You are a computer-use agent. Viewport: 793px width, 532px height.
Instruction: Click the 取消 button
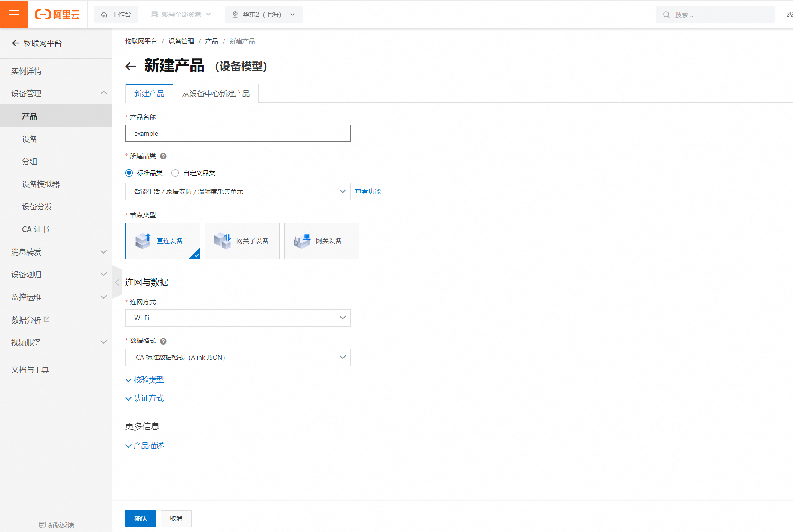pyautogui.click(x=176, y=519)
